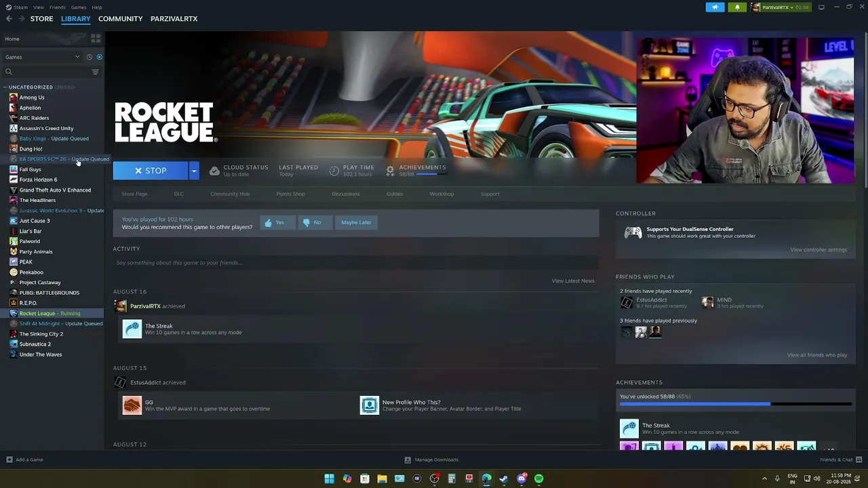Show hidden system tray icons
The image size is (868, 488).
[764, 479]
